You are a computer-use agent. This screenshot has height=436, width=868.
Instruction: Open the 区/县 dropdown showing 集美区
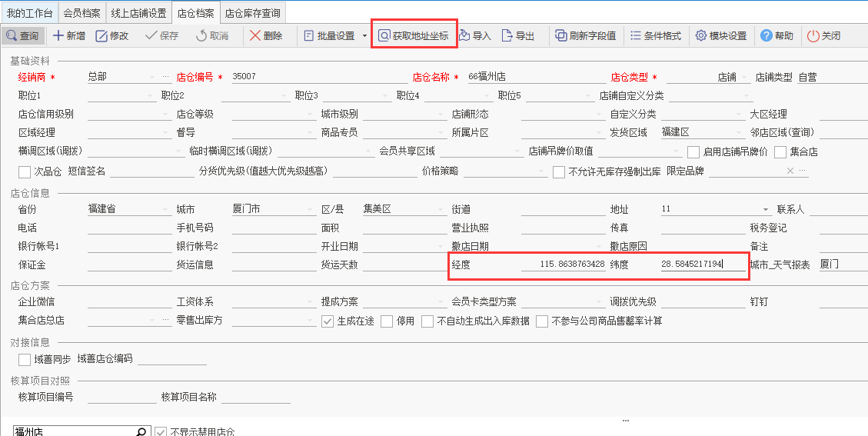(441, 209)
